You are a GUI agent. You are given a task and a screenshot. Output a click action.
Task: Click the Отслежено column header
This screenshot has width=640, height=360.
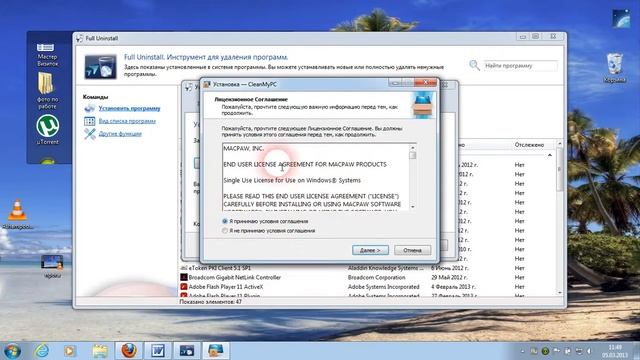pos(529,145)
